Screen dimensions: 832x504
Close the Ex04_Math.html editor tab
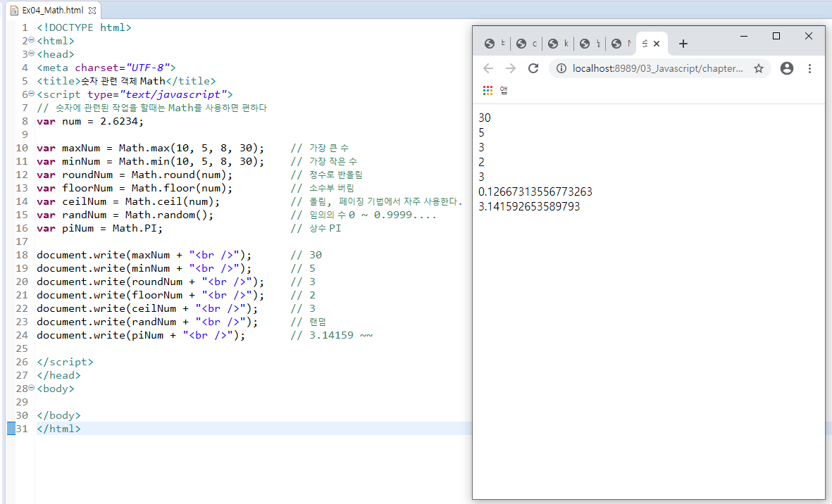92,11
